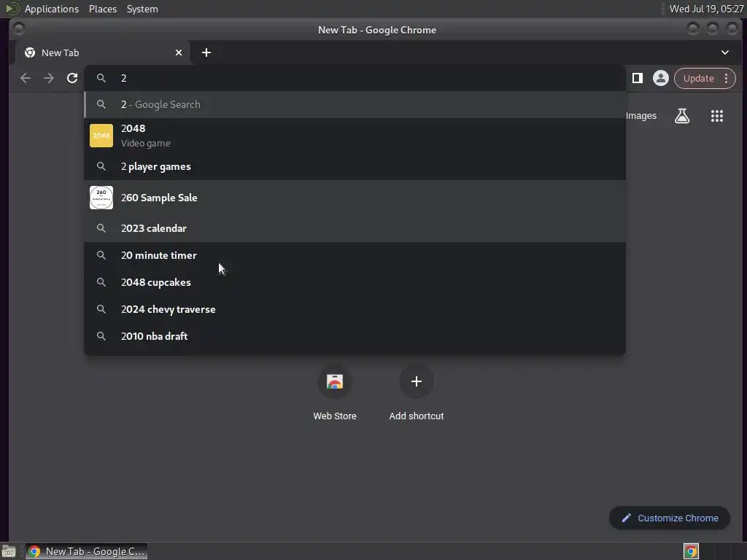Choose the '2 player games' suggestion
The height and width of the screenshot is (560, 747).
point(355,166)
